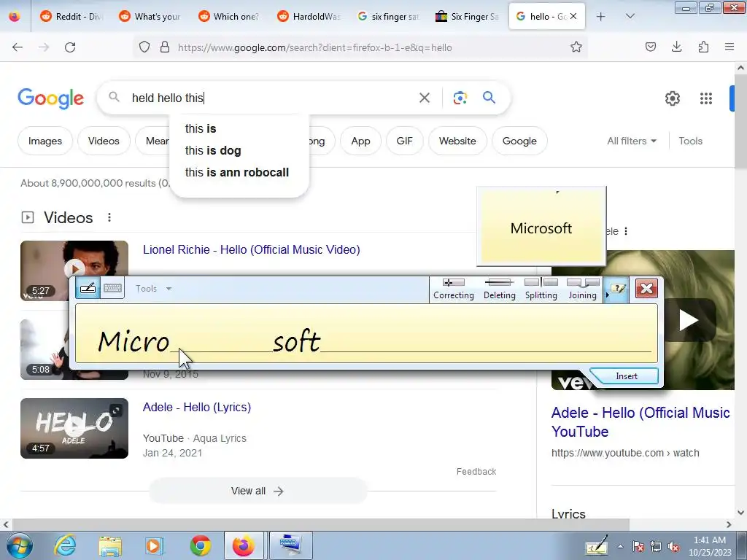The height and width of the screenshot is (560, 747).
Task: Open the Google apps grid
Action: [705, 98]
